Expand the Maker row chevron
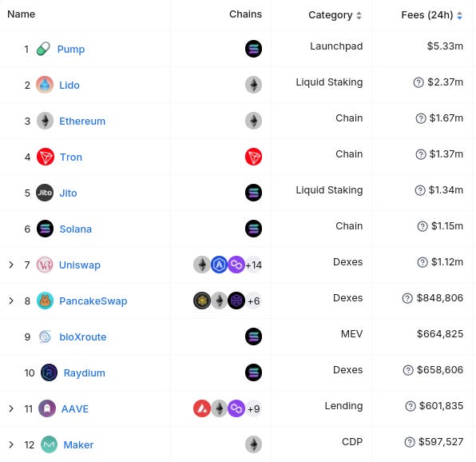 [x=11, y=444]
